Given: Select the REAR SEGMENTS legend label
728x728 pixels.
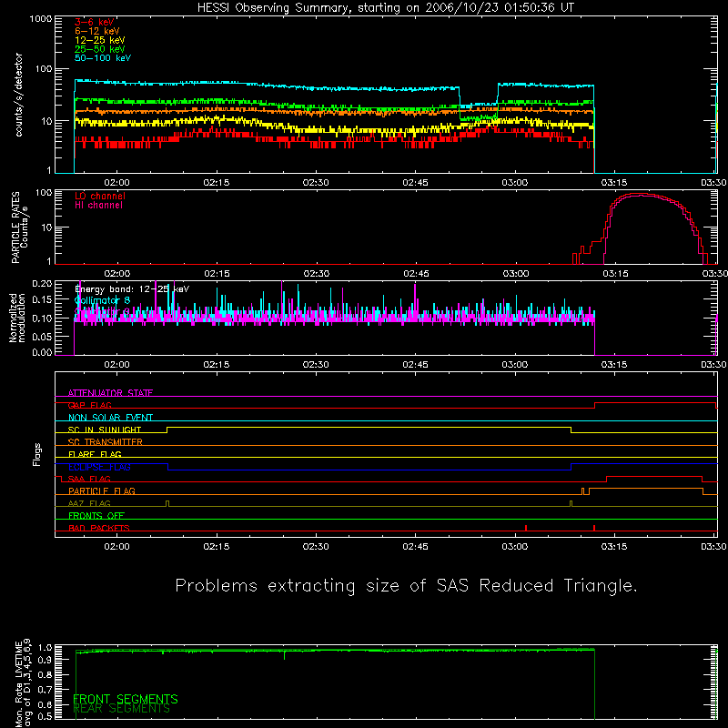Looking at the screenshot, I should [x=122, y=709].
